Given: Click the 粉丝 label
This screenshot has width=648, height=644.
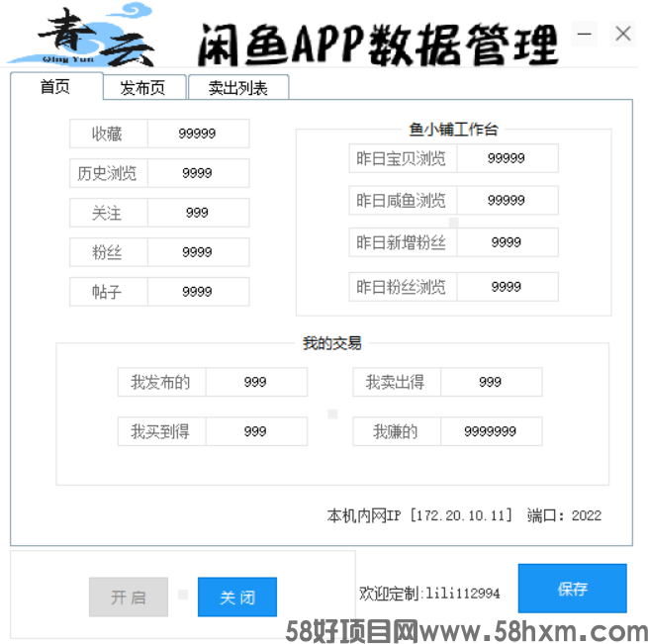Looking at the screenshot, I should coord(108,252).
